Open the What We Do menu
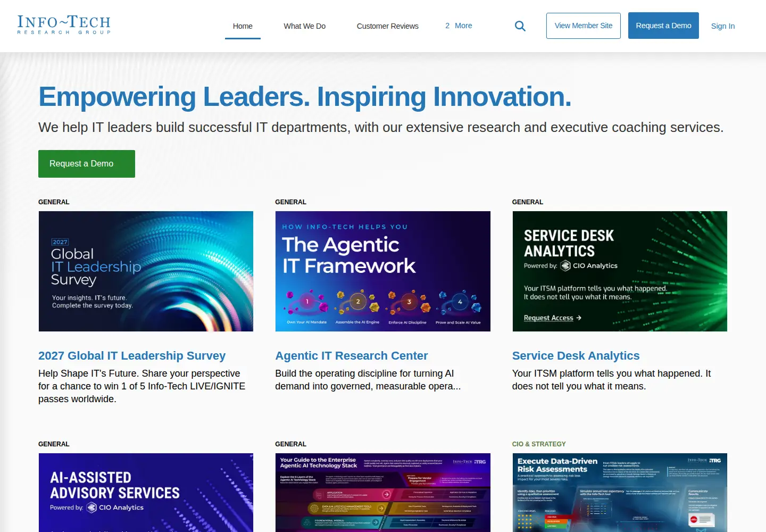Viewport: 766px width, 532px height. pos(304,26)
